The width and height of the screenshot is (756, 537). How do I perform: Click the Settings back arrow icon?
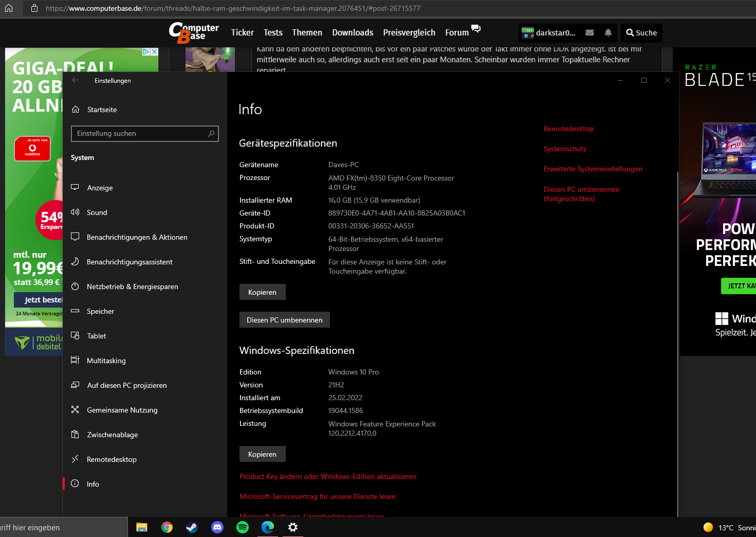[75, 80]
